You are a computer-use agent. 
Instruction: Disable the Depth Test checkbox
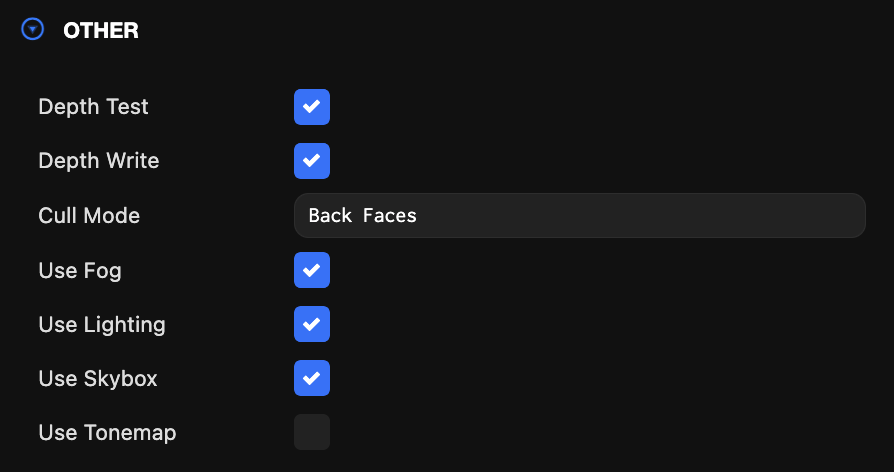click(x=312, y=107)
